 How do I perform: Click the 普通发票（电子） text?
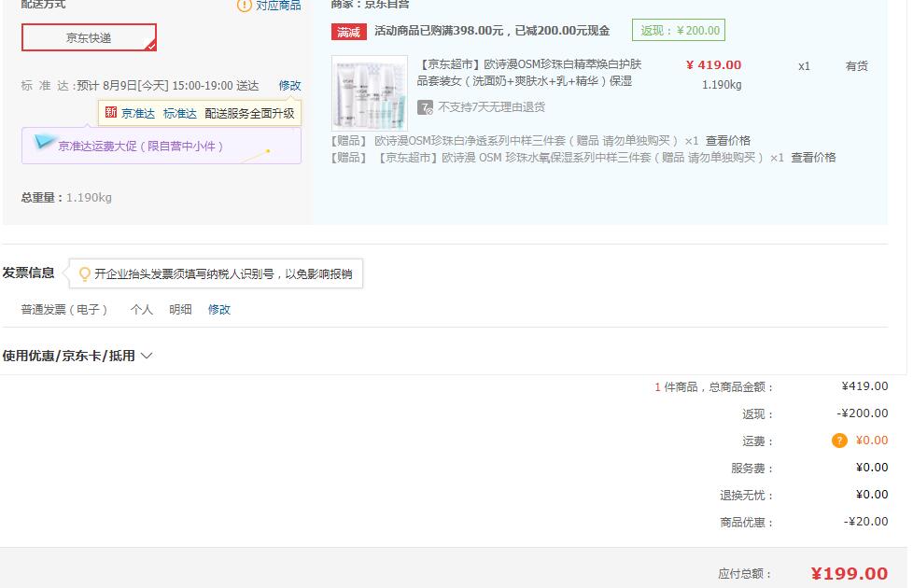pyautogui.click(x=64, y=310)
